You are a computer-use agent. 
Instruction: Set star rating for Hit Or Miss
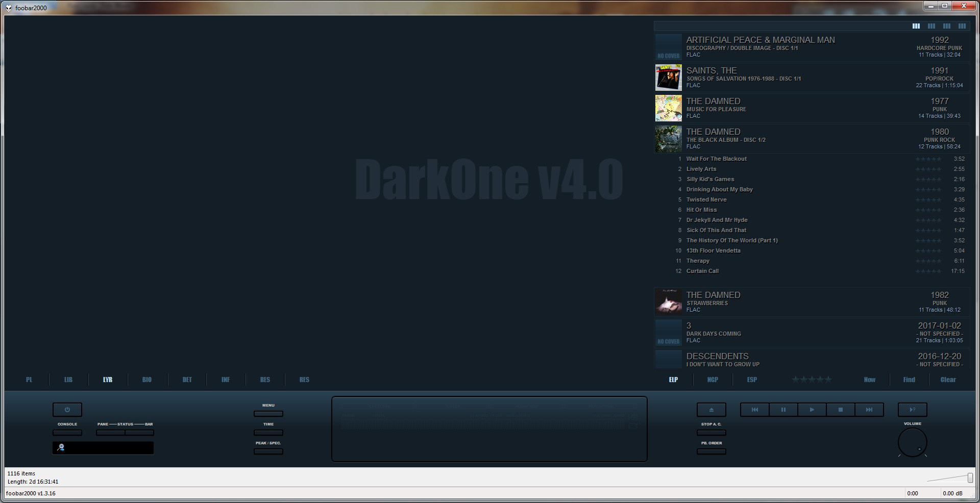[928, 210]
